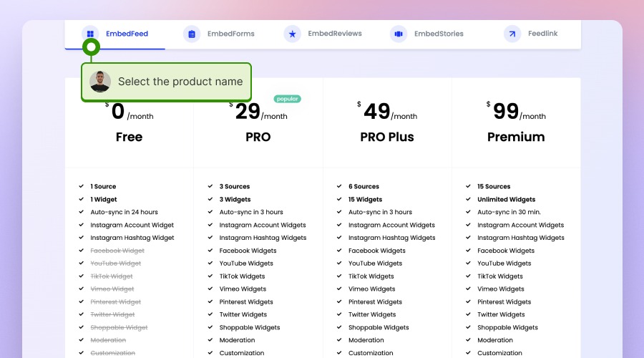Click the crossed-out 'Vimeo Widget' row
Viewport: 644px width, 358px height.
click(107, 289)
